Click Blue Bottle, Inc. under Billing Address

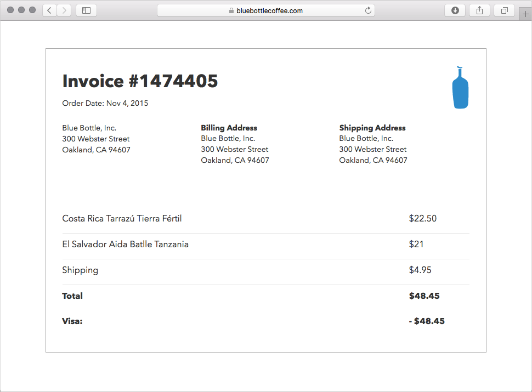pyautogui.click(x=228, y=138)
